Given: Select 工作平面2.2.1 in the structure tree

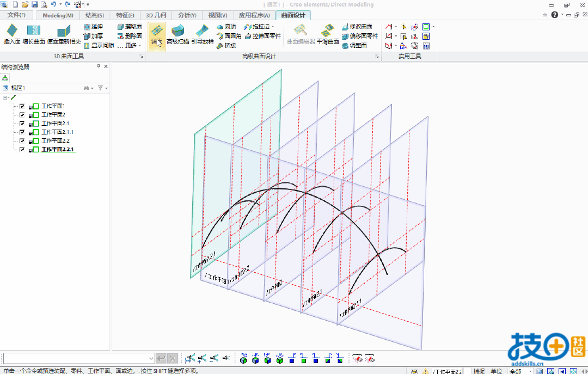Looking at the screenshot, I should click(57, 149).
